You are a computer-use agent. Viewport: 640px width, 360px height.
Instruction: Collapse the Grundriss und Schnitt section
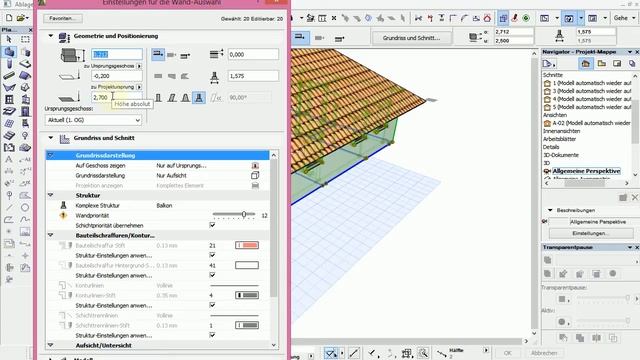[x=51, y=138]
